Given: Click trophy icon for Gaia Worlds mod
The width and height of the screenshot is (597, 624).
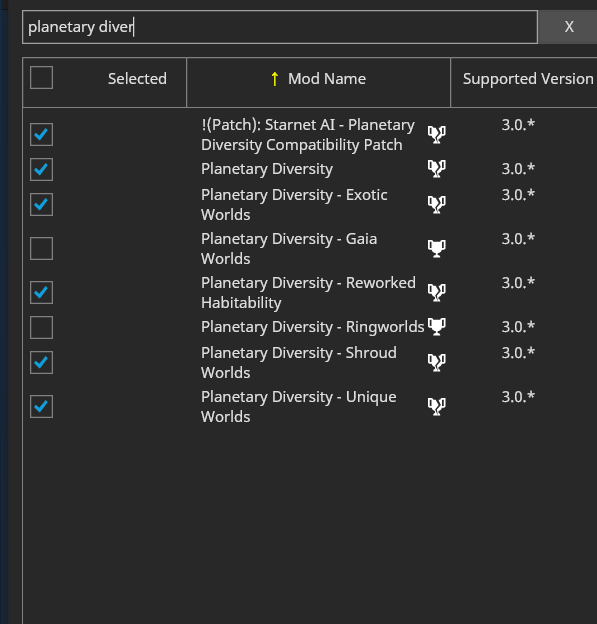Looking at the screenshot, I should point(437,248).
